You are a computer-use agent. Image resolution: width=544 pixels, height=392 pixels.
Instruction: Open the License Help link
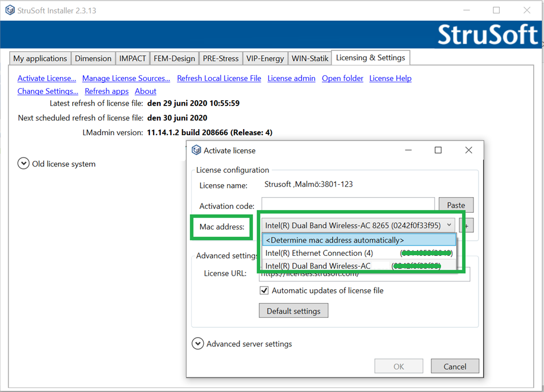390,78
